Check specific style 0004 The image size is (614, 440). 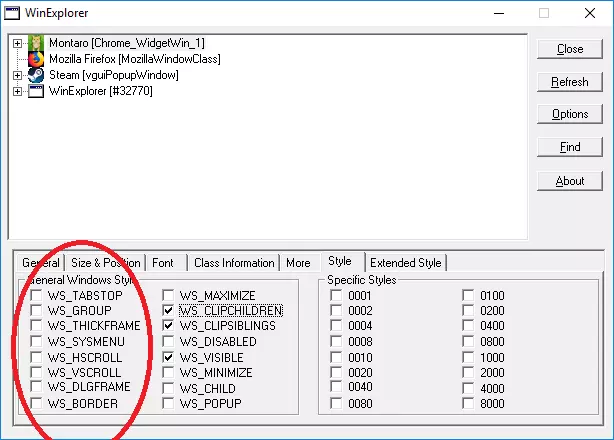click(336, 325)
